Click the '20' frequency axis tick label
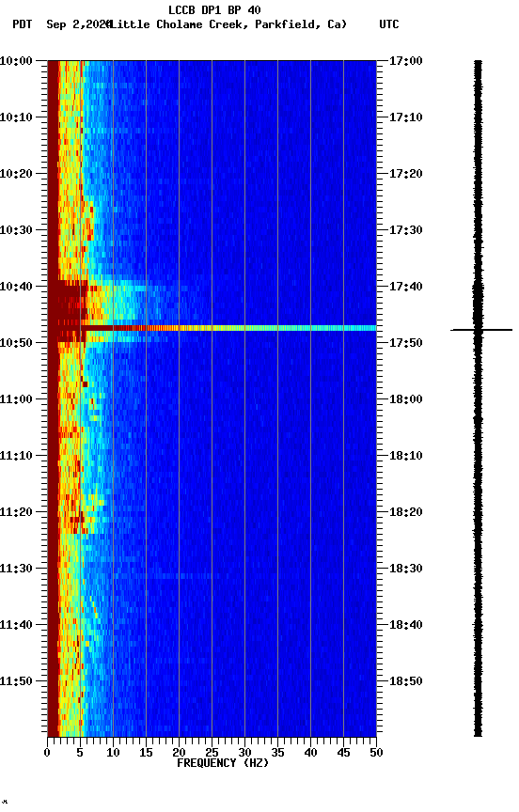Viewport: 519px width, 812px height. click(179, 753)
